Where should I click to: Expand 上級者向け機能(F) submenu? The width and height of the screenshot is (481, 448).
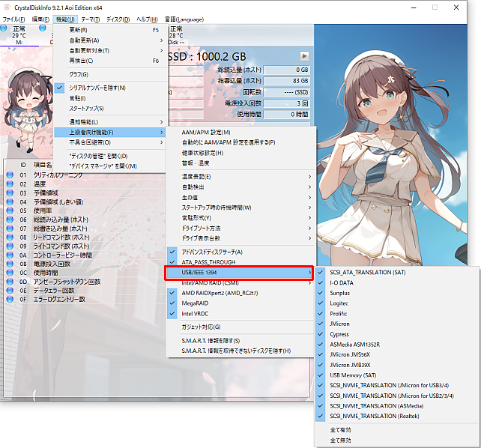point(110,132)
